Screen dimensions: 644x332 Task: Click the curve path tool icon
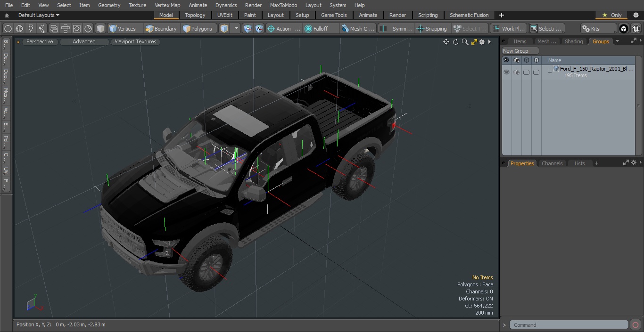pyautogui.click(x=42, y=29)
